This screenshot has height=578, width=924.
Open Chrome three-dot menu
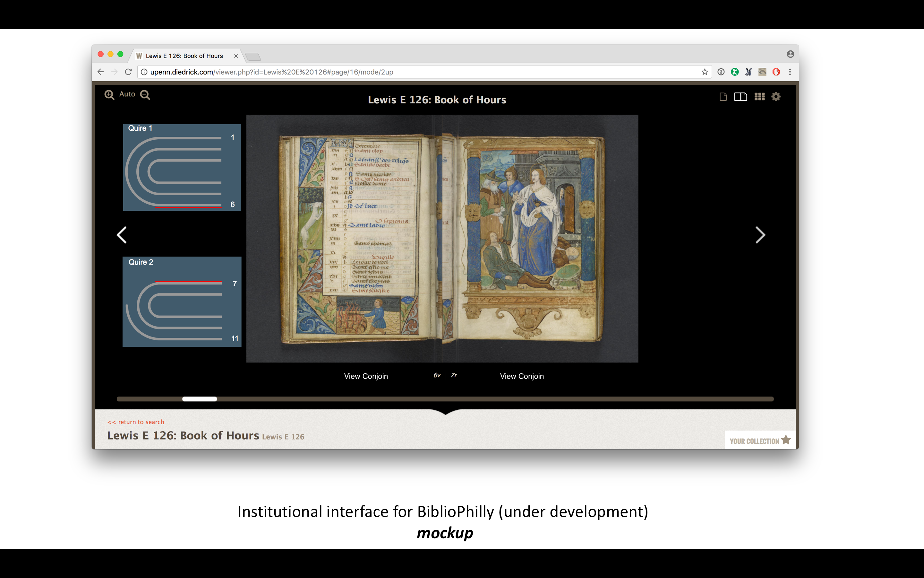click(790, 72)
